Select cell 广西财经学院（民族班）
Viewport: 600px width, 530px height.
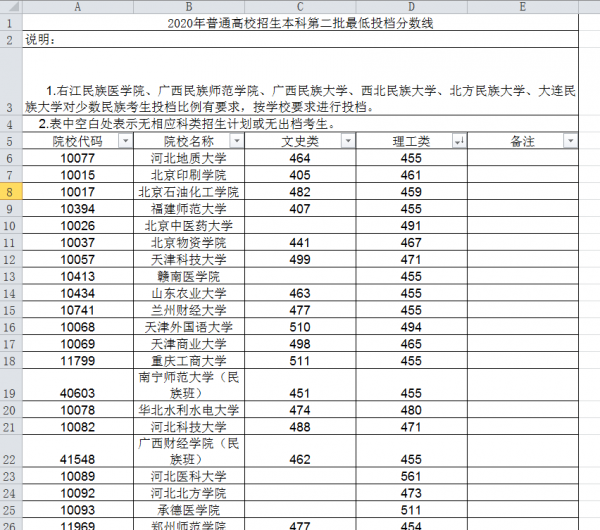[189, 451]
